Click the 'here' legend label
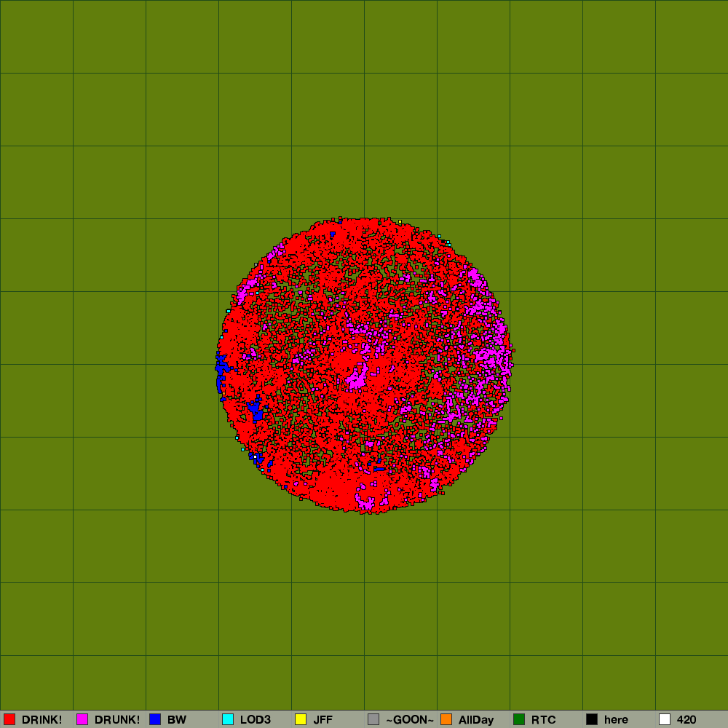The width and height of the screenshot is (728, 728). click(616, 720)
